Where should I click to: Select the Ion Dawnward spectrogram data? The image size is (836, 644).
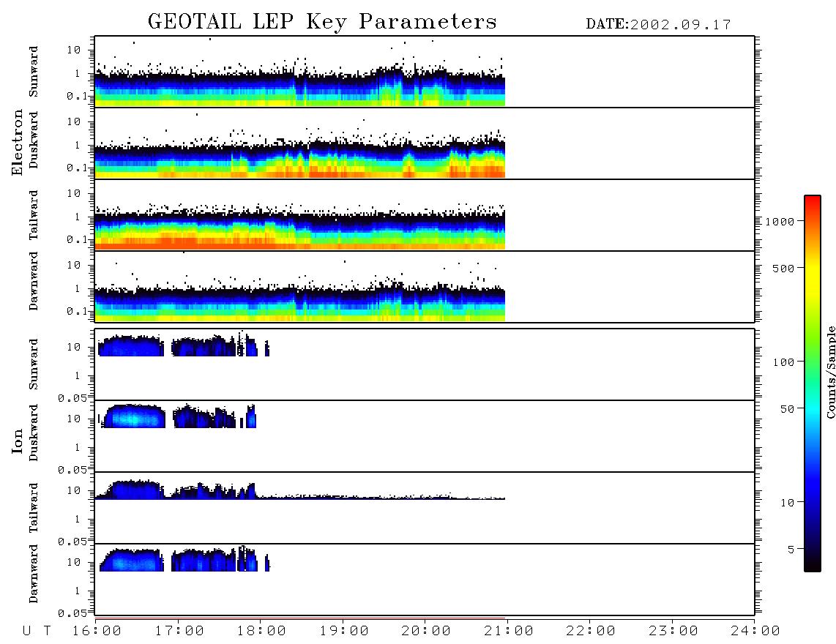pyautogui.click(x=184, y=558)
